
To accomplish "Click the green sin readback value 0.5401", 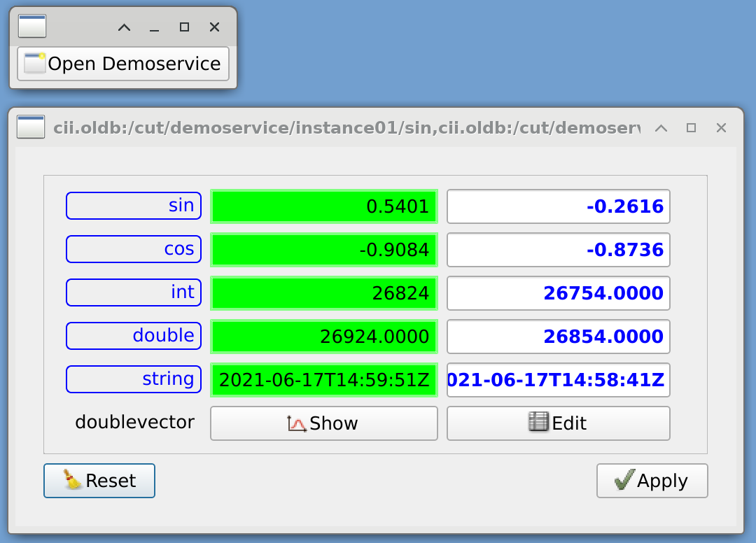I will (x=324, y=206).
